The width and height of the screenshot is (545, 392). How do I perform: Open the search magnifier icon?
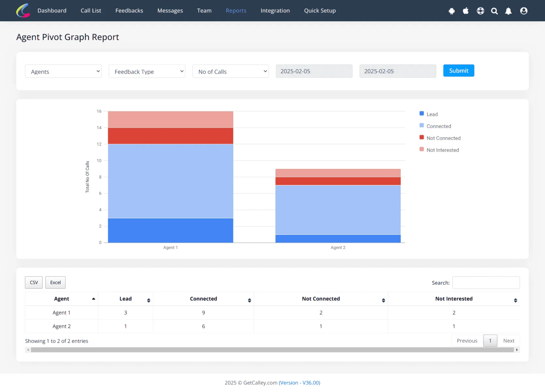[494, 11]
